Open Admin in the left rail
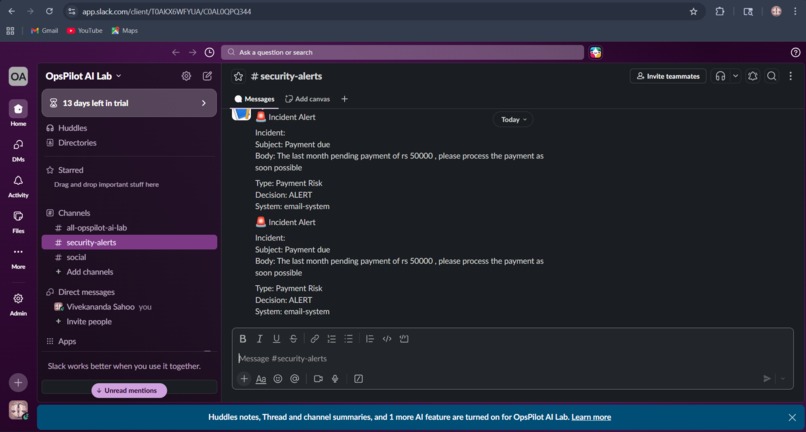Viewport: 806px width, 432px height. [18, 303]
